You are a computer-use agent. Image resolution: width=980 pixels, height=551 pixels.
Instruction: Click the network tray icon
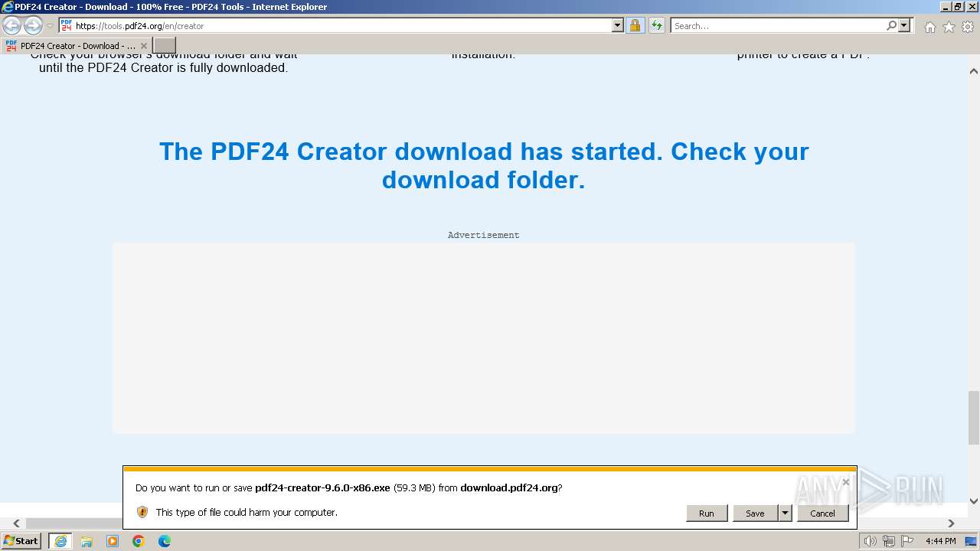(x=890, y=541)
